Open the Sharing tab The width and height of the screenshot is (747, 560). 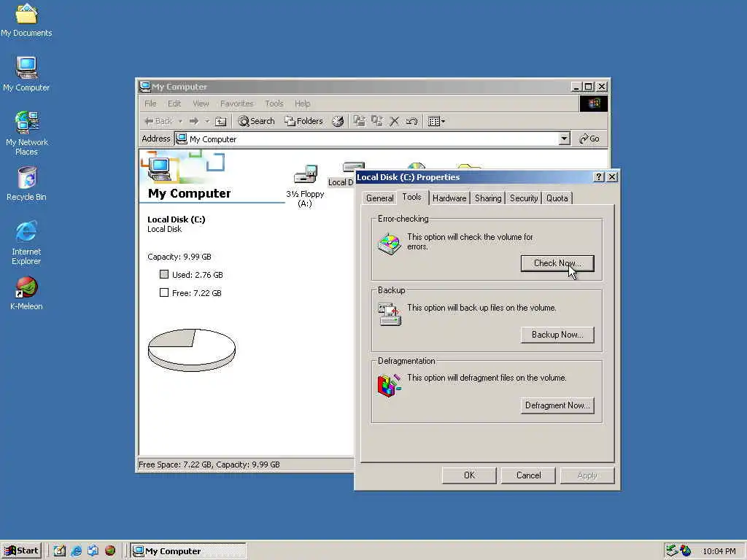488,198
